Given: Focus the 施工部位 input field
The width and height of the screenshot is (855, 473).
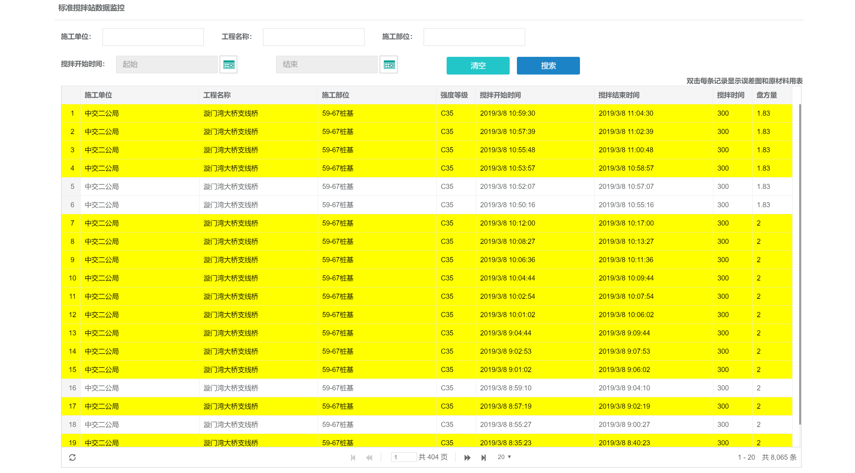Looking at the screenshot, I should [x=473, y=37].
